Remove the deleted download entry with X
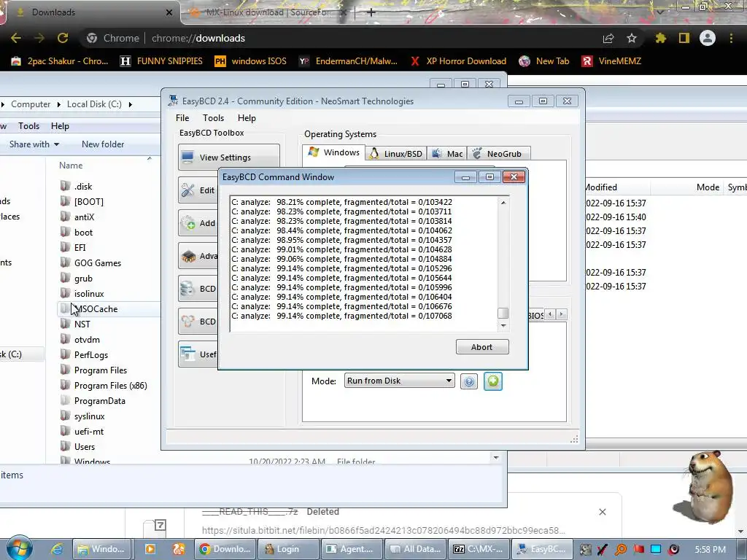This screenshot has height=560, width=747. 602,512
